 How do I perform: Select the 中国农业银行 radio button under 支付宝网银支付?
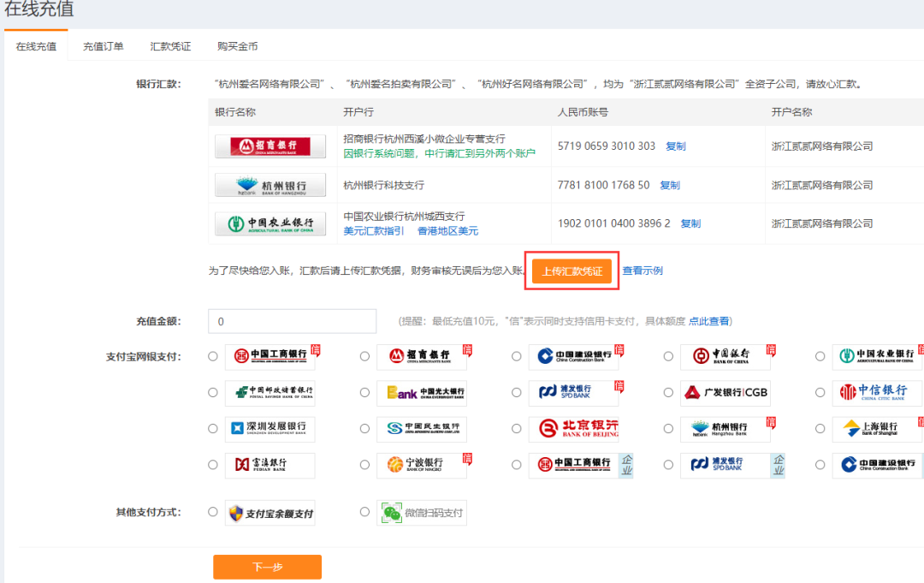point(820,356)
